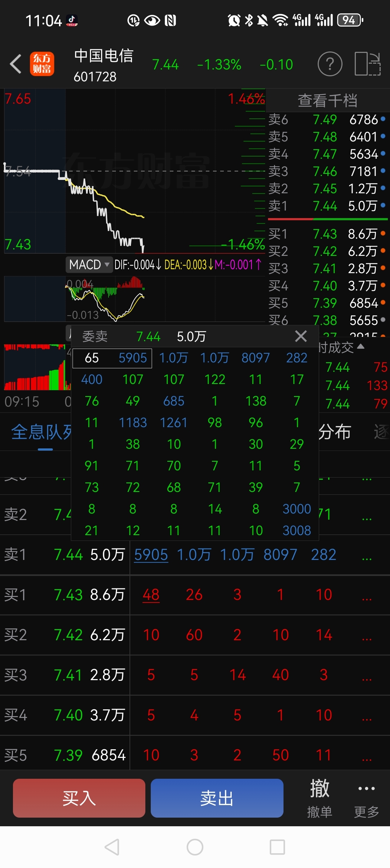Select the 卖2 7.45 order book row
The width and height of the screenshot is (390, 868).
coord(327,189)
